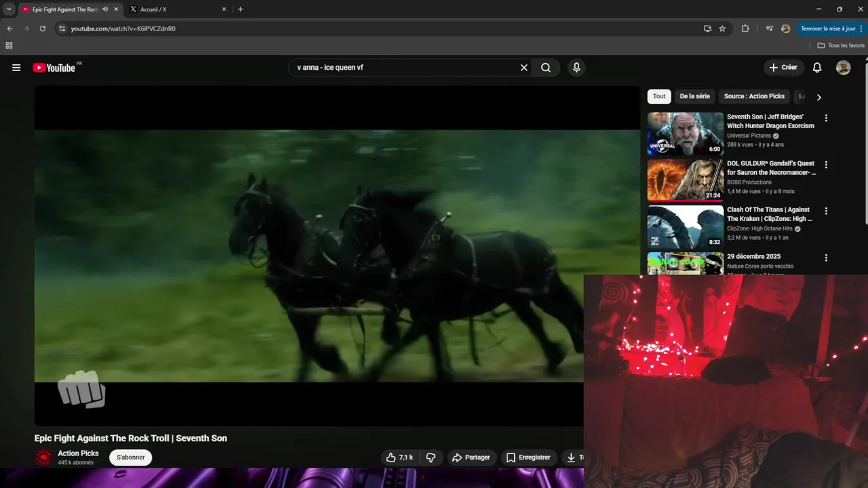
Task: Open options for Seventh Son video
Action: (x=826, y=118)
